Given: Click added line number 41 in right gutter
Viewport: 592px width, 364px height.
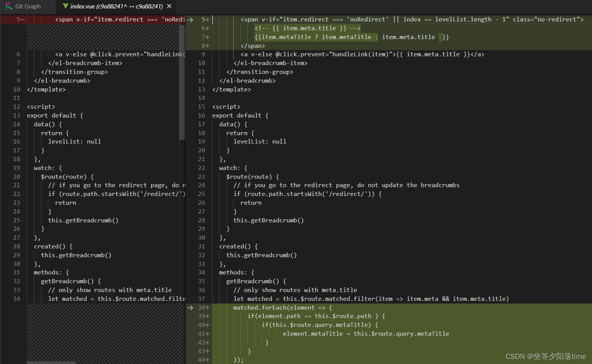Looking at the screenshot, I should [203, 334].
